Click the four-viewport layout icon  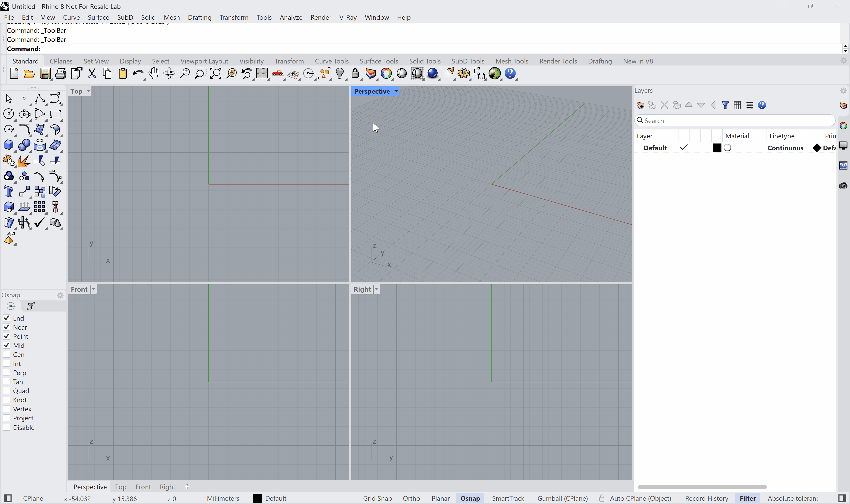point(262,73)
